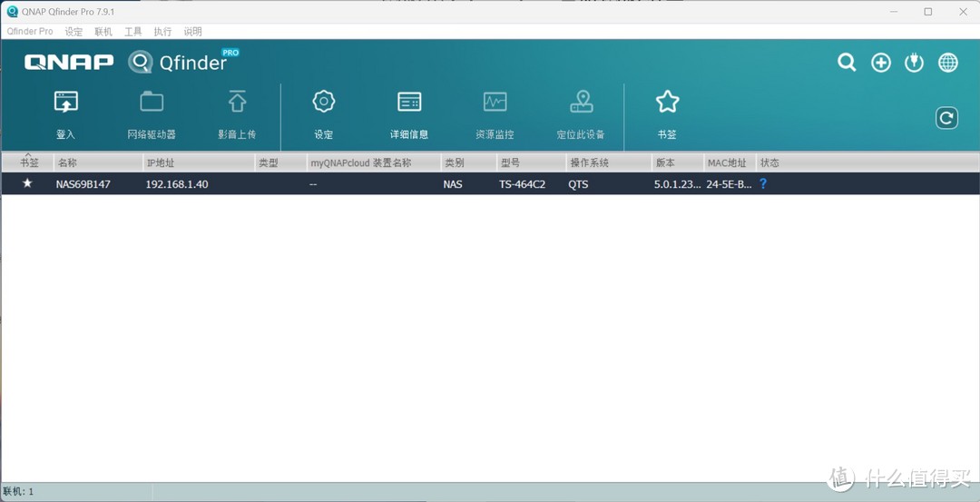Open the 设定 gear settings tool

coord(324,102)
